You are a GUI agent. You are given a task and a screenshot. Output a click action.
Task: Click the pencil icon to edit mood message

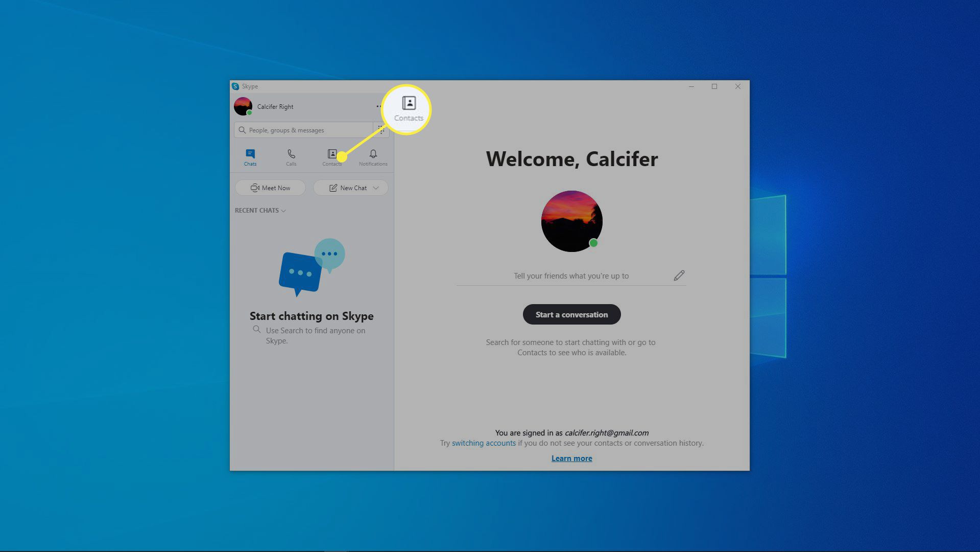click(679, 275)
